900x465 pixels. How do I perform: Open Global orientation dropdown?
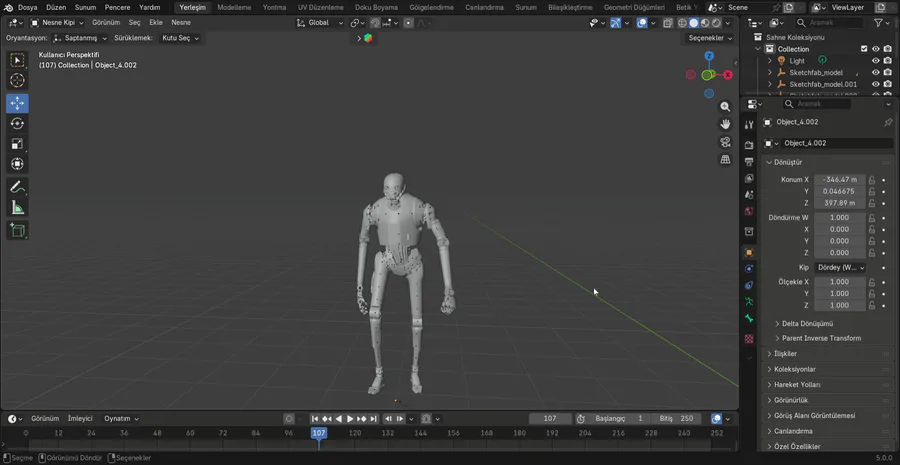click(320, 22)
